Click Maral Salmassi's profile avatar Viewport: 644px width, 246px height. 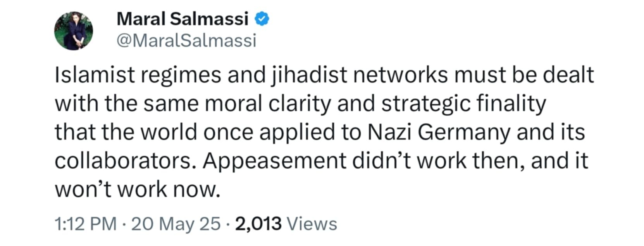click(74, 31)
